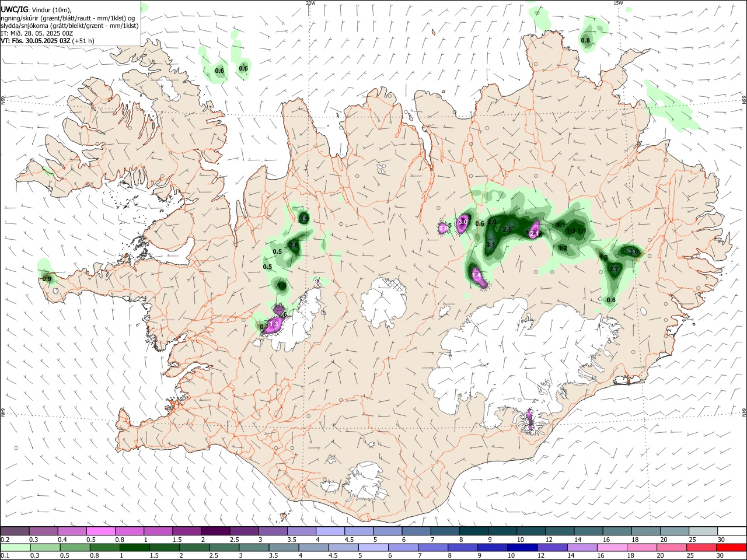The image size is (747, 560).
Task: Click the '0.8' precipitation value in the northeast
Action: (585, 40)
